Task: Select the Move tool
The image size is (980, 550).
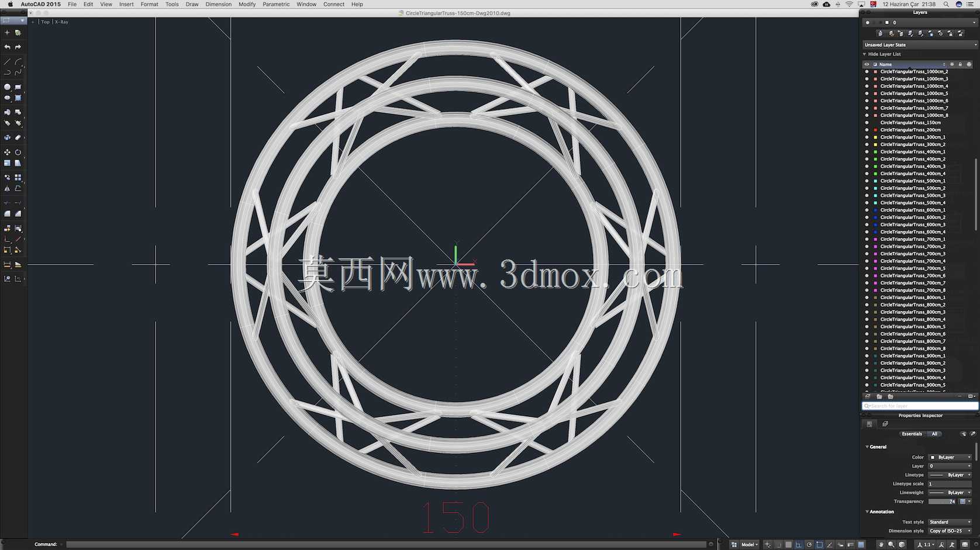Action: [7, 152]
